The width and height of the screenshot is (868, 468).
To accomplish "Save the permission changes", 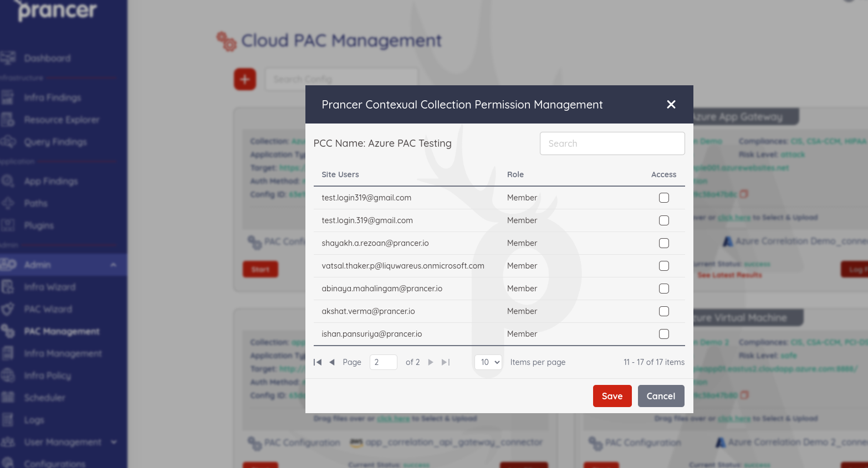I will click(x=612, y=396).
